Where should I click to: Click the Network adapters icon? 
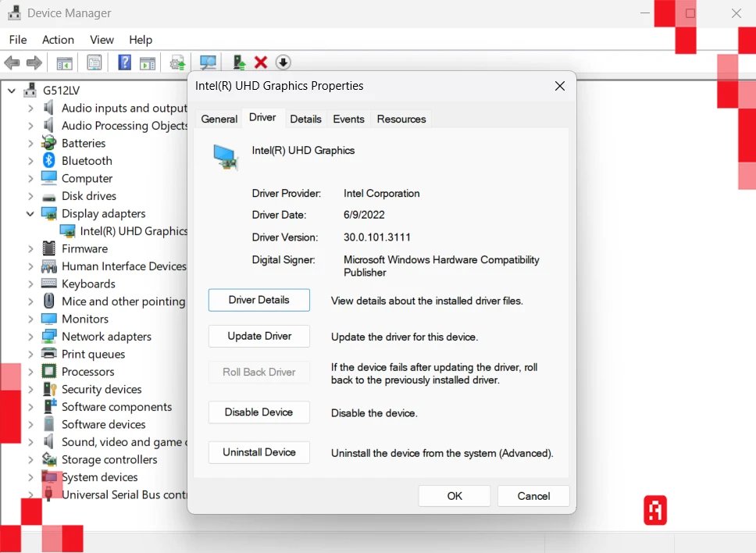click(48, 336)
